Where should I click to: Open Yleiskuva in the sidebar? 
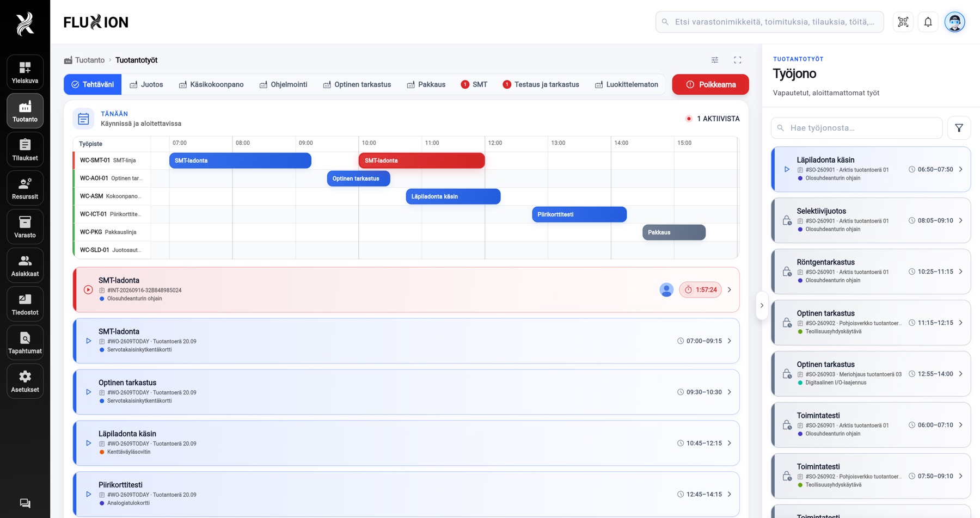tap(25, 72)
